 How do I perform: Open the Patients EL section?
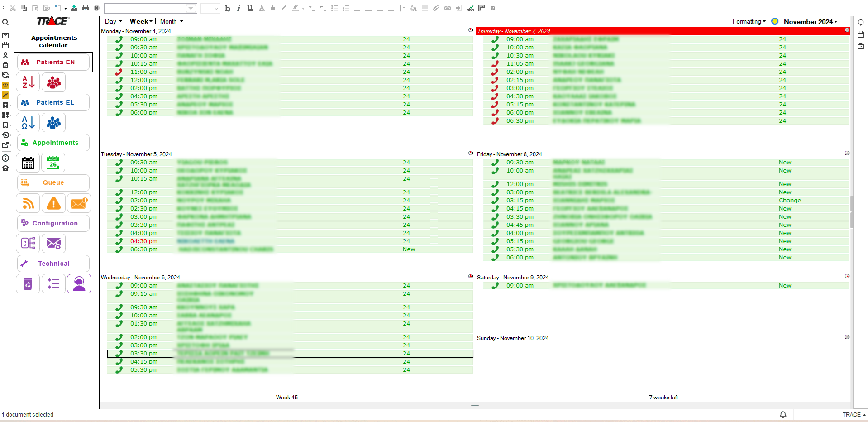pos(53,102)
